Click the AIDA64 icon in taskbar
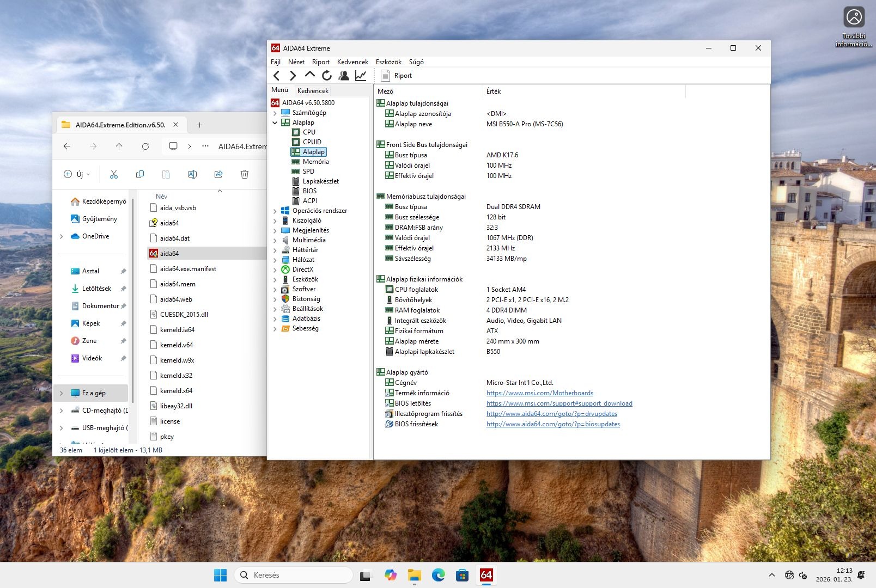 (486, 575)
